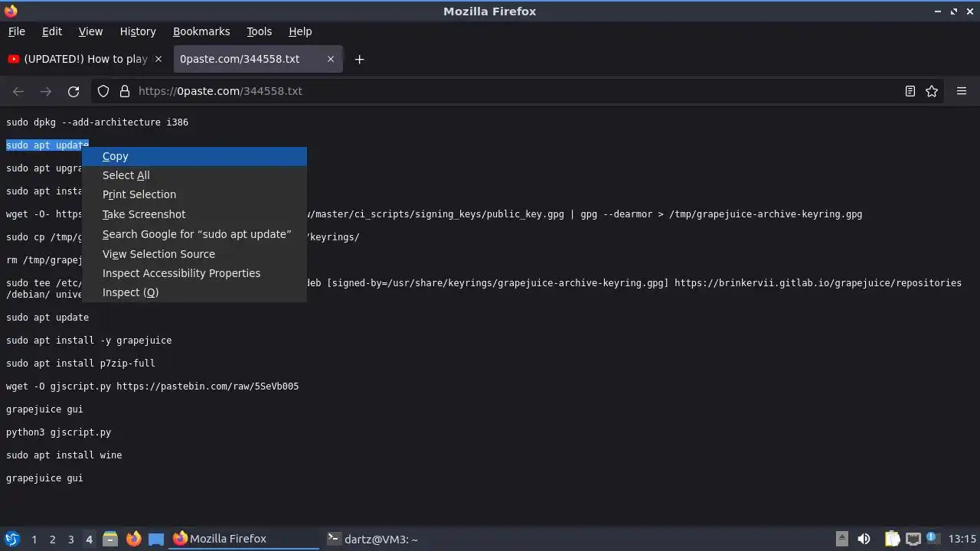Click the text "sudo dpkg --add-architecture i386"
Viewport: 980px width, 551px height.
[97, 122]
